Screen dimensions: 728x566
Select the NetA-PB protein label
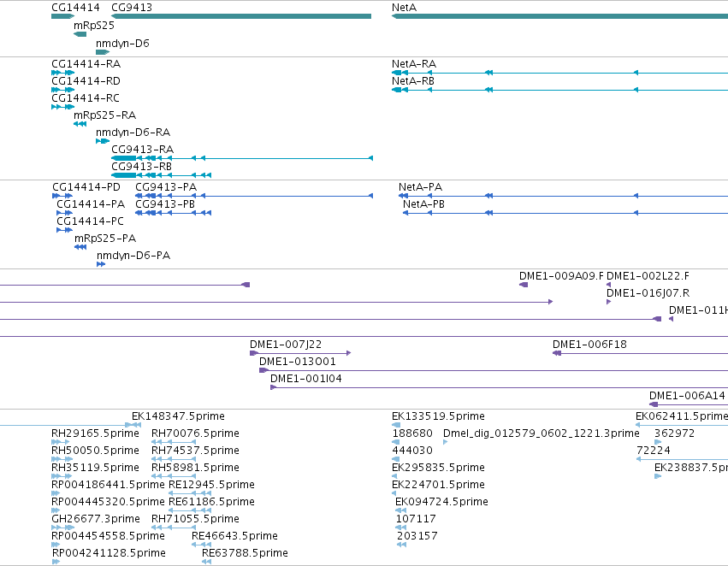click(x=423, y=204)
